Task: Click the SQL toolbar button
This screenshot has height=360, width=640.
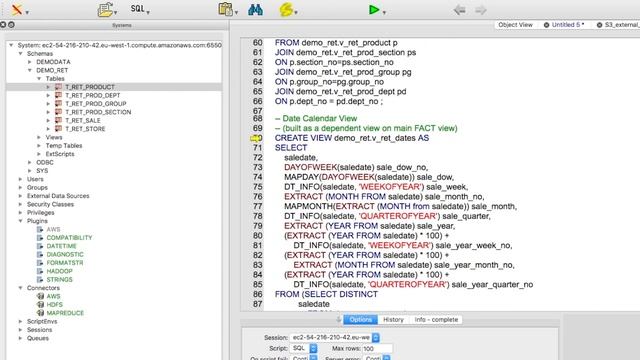Action: tap(138, 9)
